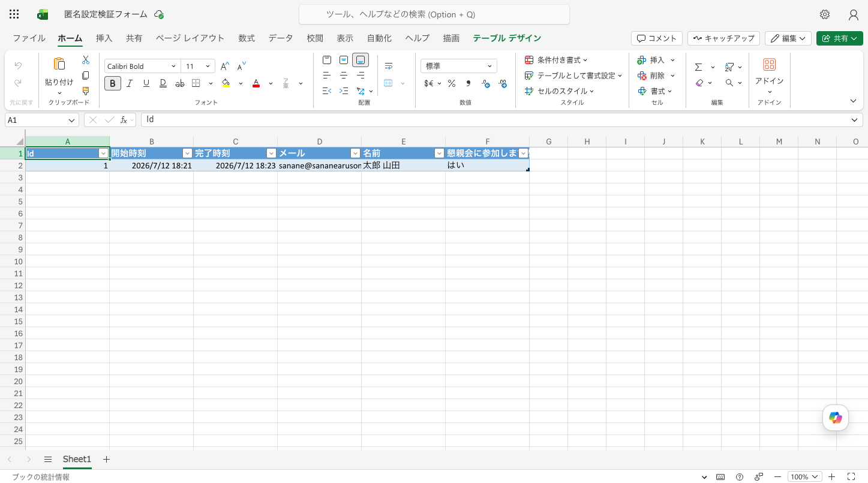
Task: Click the キャッチアップ button
Action: pos(723,38)
